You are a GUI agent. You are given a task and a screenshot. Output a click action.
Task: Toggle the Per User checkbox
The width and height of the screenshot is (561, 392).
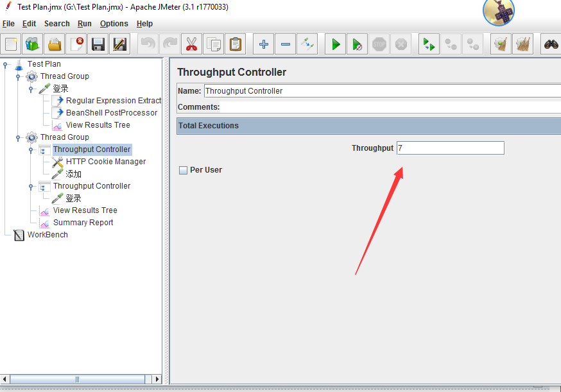(183, 170)
